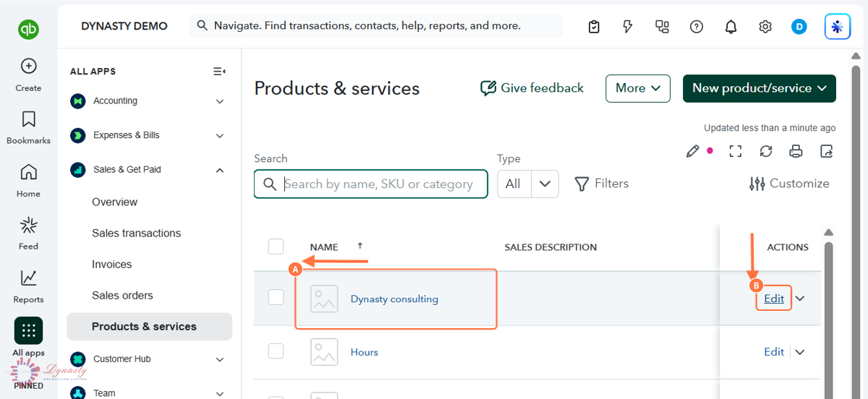This screenshot has width=868, height=399.
Task: Edit the Hours item
Action: pos(774,352)
